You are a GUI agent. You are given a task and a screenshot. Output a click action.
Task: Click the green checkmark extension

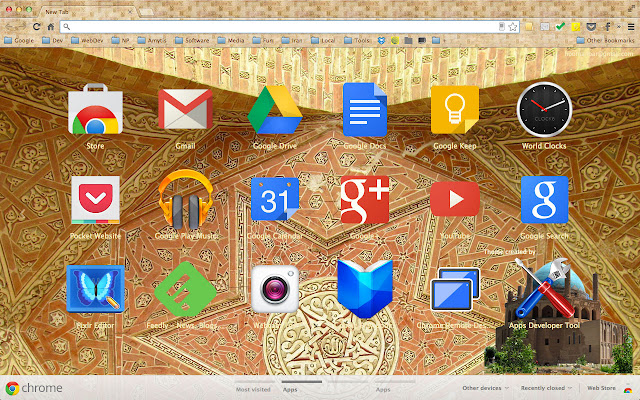point(560,27)
